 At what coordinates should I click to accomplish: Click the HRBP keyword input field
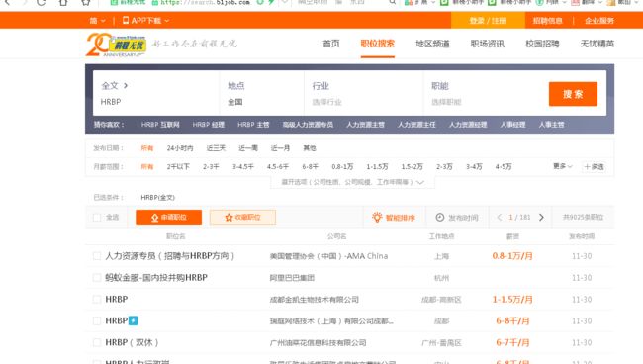coord(156,102)
